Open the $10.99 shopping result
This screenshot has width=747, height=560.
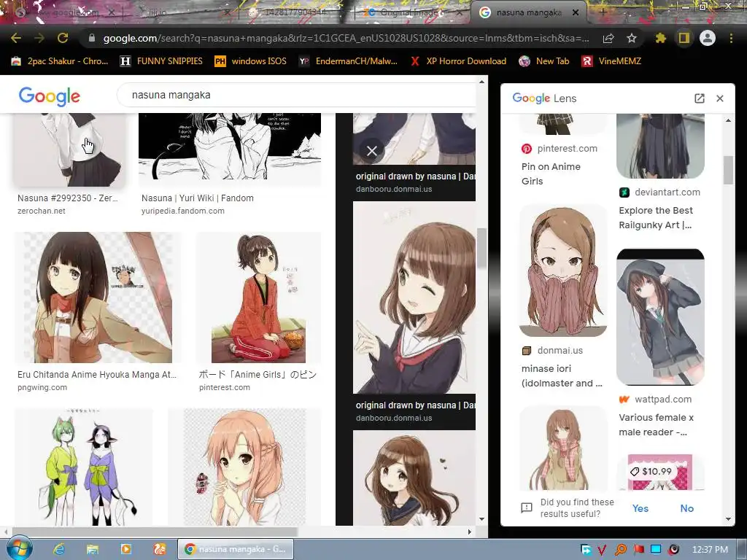point(660,472)
